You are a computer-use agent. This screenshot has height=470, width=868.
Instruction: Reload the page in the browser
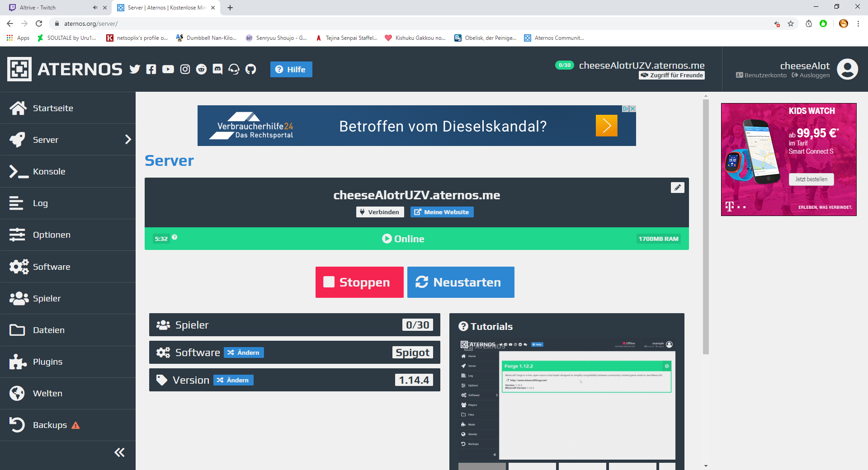tap(39, 23)
